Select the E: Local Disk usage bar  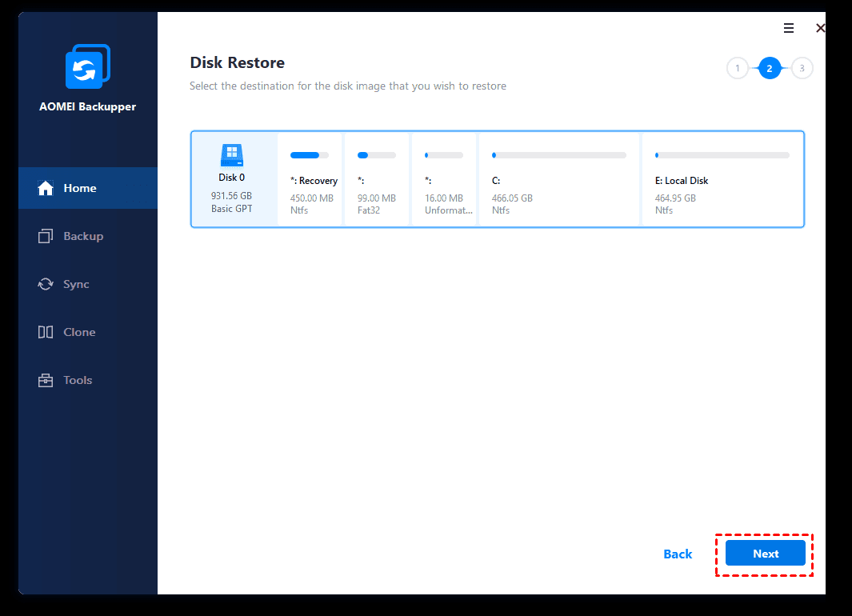[x=722, y=155]
